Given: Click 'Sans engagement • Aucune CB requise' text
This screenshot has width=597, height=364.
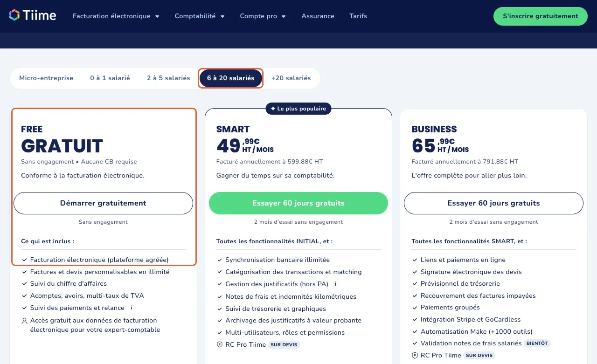Looking at the screenshot, I should point(79,162).
